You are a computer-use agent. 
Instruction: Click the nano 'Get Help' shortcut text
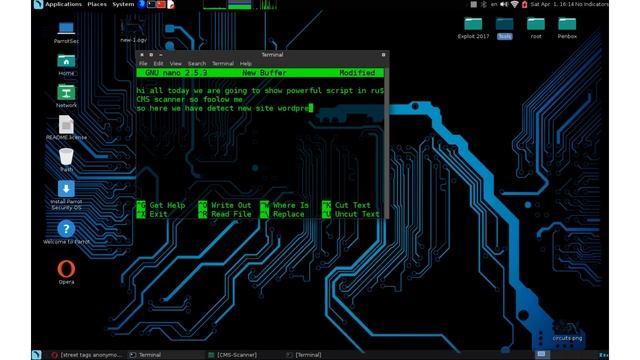tap(167, 205)
